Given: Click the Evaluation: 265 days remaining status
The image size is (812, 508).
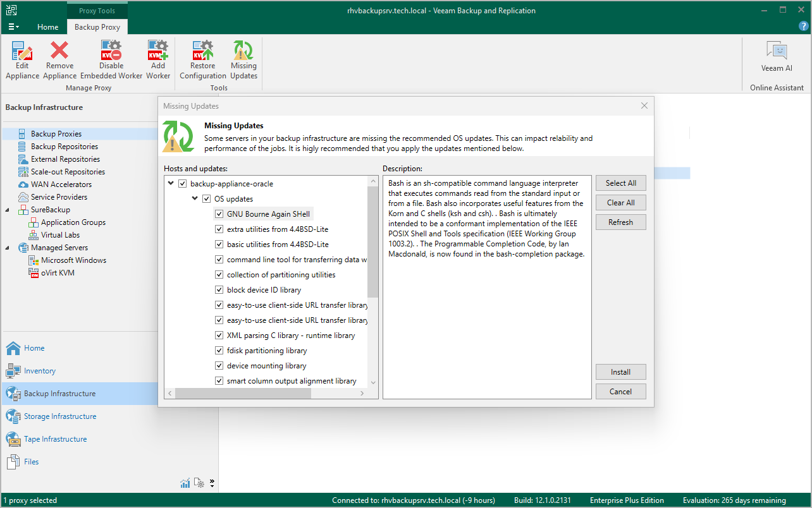Looking at the screenshot, I should pyautogui.click(x=734, y=500).
